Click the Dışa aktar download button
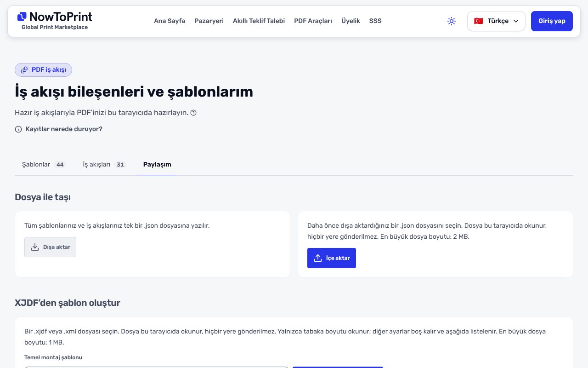Screen dimensions: 588x368 [x=50, y=247]
